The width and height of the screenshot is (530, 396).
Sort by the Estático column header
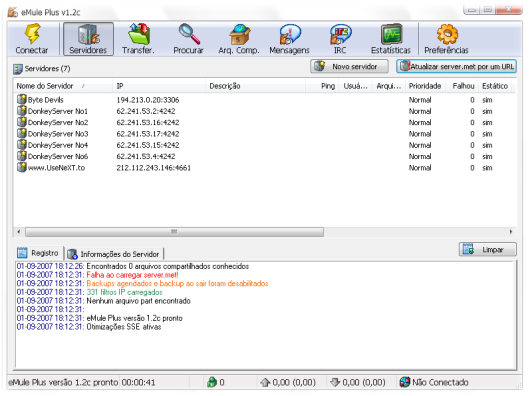click(x=495, y=86)
